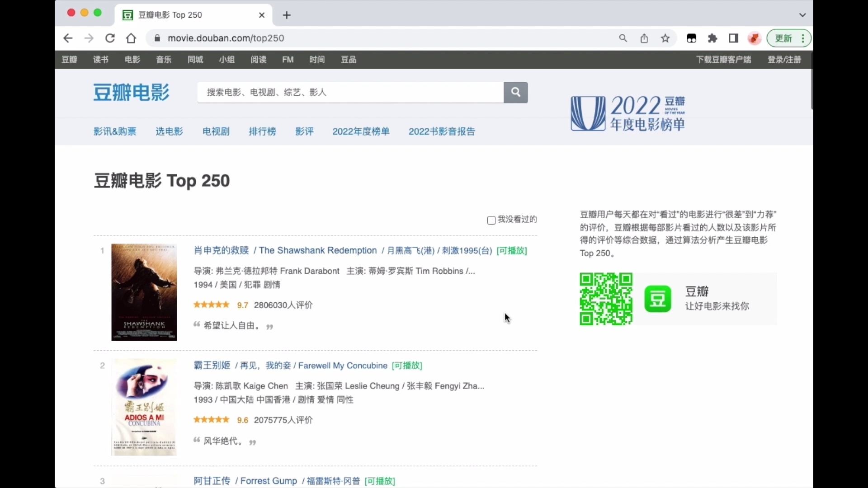Viewport: 868px width, 488px height.
Task: Open the 读书 navigation menu
Action: click(x=100, y=59)
